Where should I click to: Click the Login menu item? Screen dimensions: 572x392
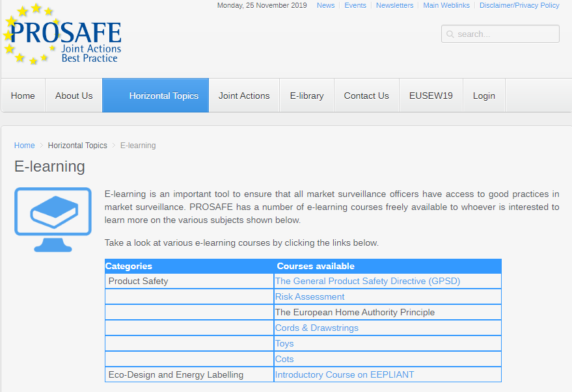point(483,96)
